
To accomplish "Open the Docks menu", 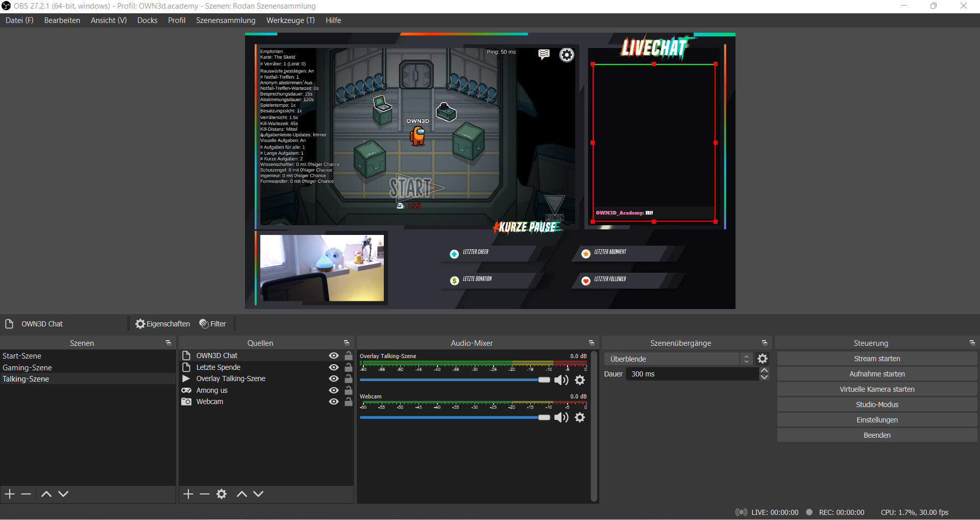I will click(147, 20).
